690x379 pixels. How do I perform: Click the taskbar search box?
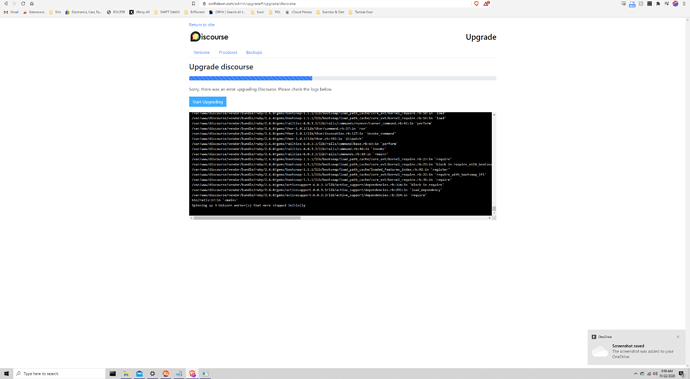click(x=59, y=374)
